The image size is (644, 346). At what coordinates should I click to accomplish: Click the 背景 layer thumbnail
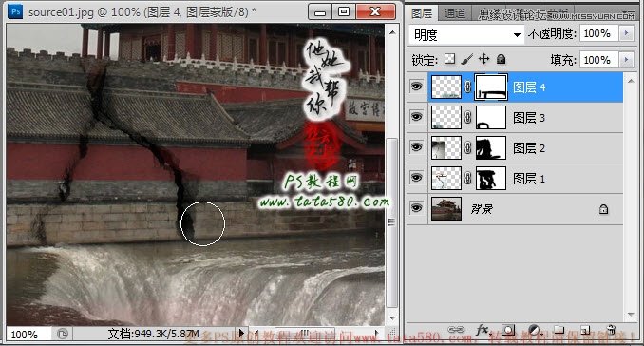click(446, 209)
